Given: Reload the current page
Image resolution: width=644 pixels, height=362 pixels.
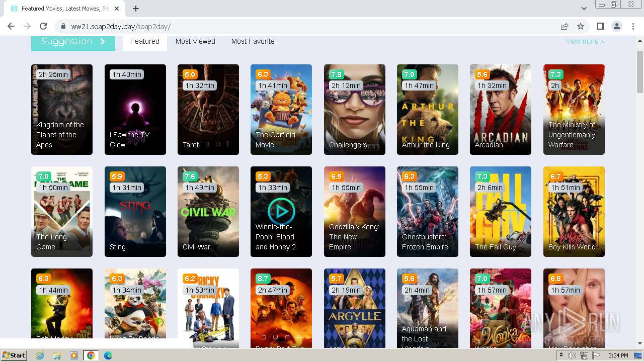Looking at the screenshot, I should (x=43, y=26).
